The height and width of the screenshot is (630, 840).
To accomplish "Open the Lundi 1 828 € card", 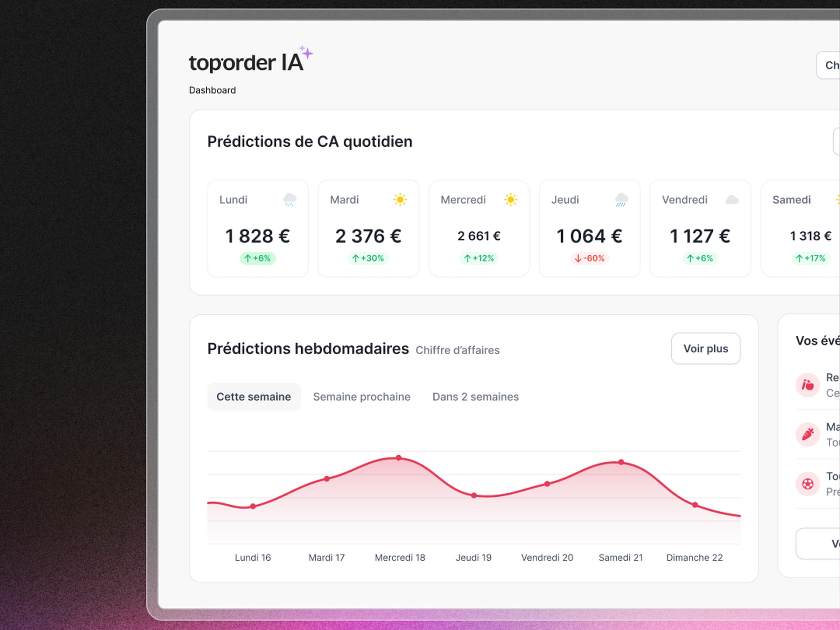I will 258,229.
